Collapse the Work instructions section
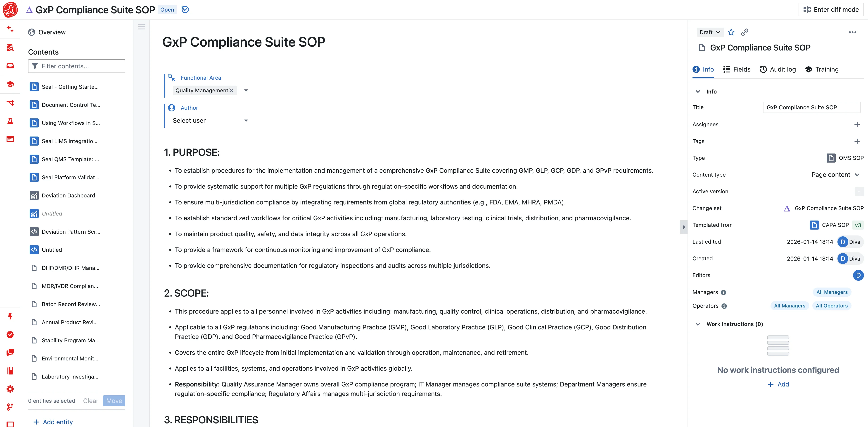This screenshot has height=427, width=868. pyautogui.click(x=698, y=324)
